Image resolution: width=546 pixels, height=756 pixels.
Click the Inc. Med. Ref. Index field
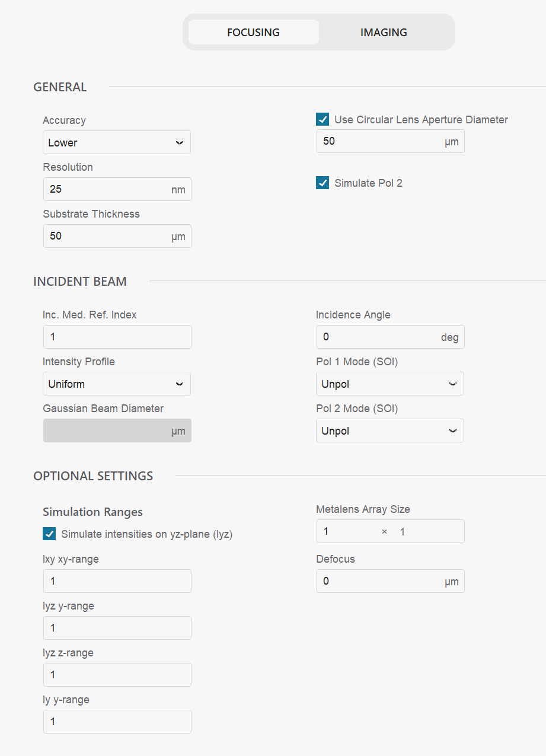[117, 337]
